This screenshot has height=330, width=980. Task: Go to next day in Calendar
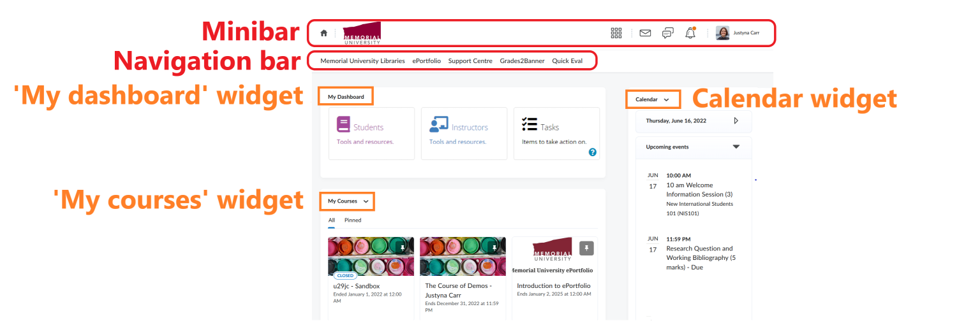pyautogui.click(x=736, y=120)
